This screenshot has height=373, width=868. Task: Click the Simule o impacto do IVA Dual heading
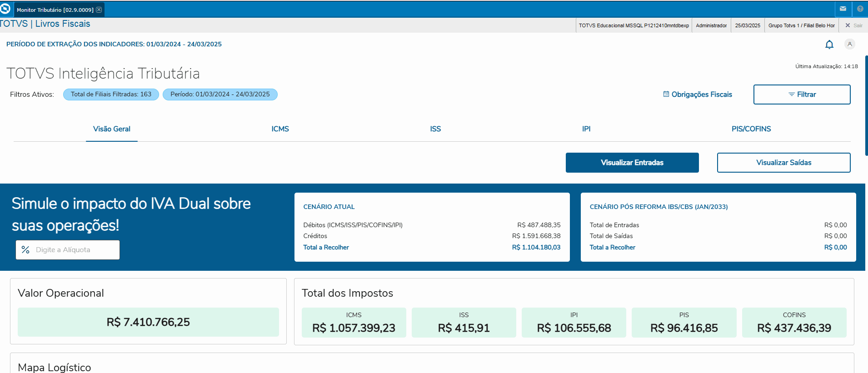pyautogui.click(x=131, y=214)
